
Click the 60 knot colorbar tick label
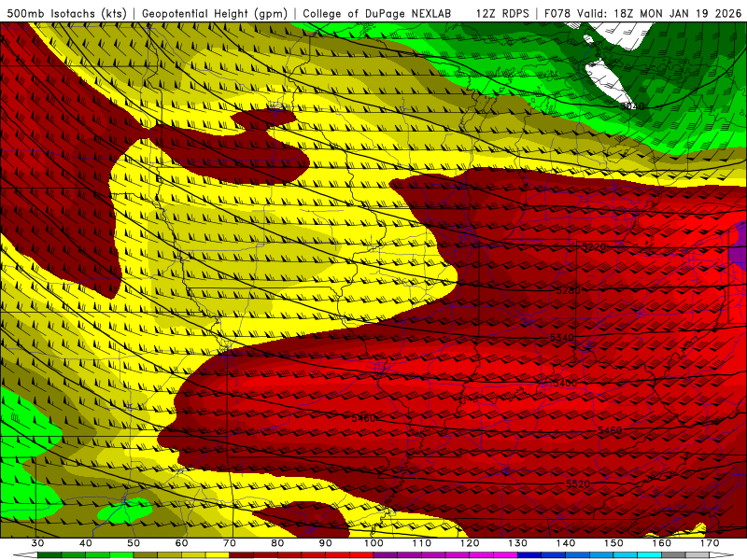click(x=181, y=543)
